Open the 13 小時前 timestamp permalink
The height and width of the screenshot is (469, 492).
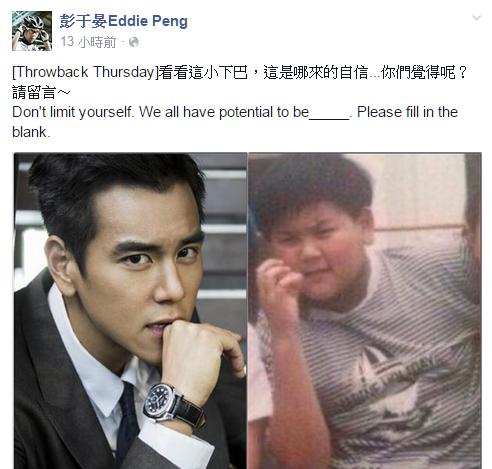click(x=88, y=42)
